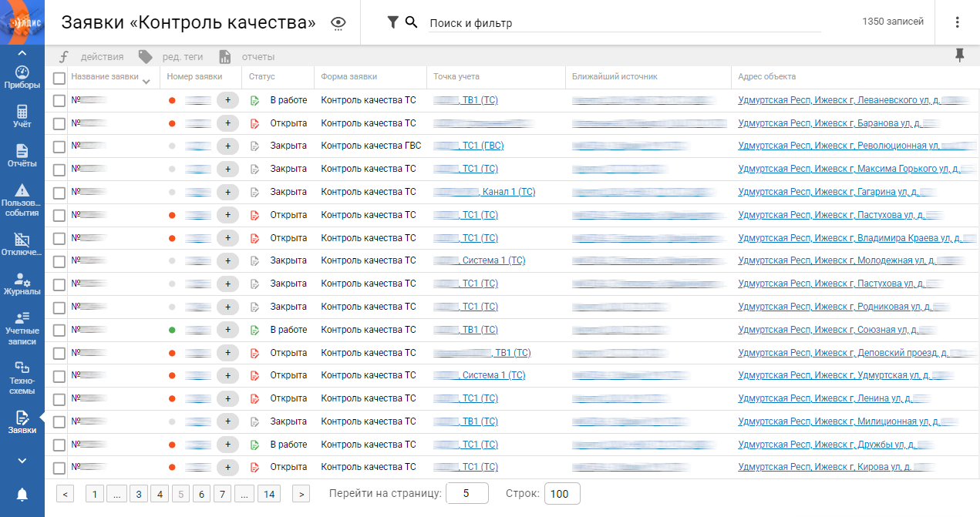Screen dimensions: 980x517
Task: Tick checkbox of Баранова ул. row
Action: (59, 123)
